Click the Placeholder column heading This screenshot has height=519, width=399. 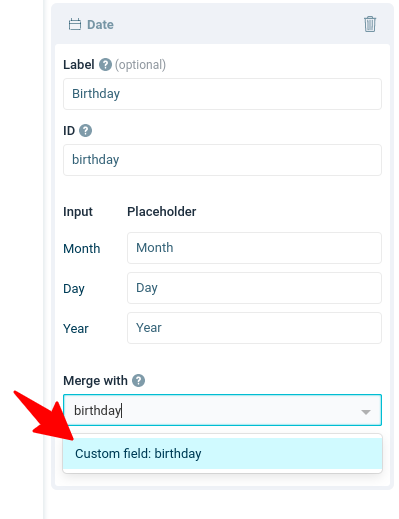point(162,212)
